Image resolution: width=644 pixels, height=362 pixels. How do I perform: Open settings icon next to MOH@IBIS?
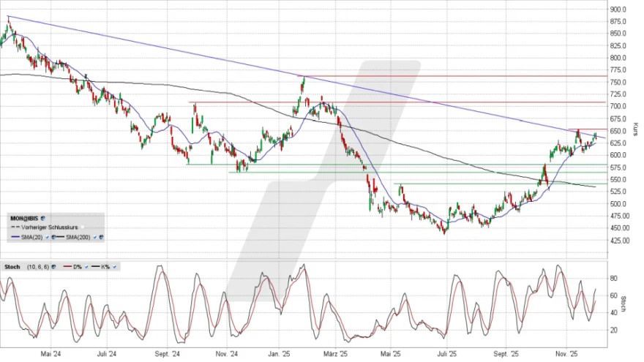[43, 217]
